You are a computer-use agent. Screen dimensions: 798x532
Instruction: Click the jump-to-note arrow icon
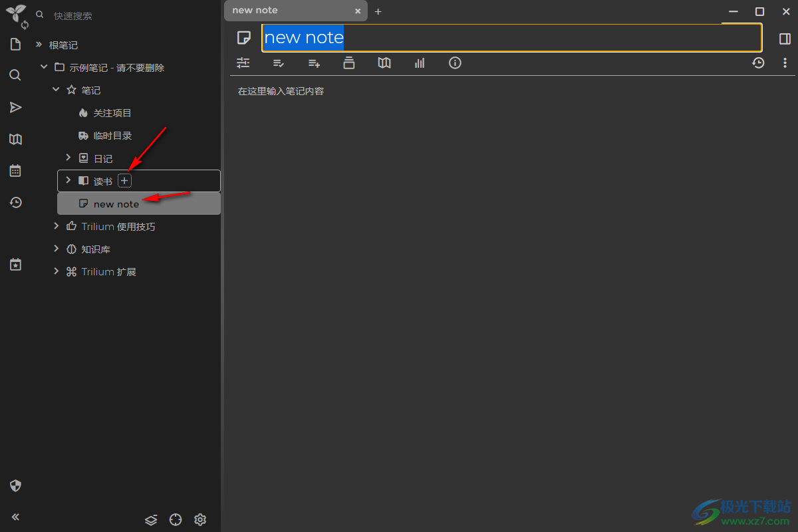tap(15, 107)
